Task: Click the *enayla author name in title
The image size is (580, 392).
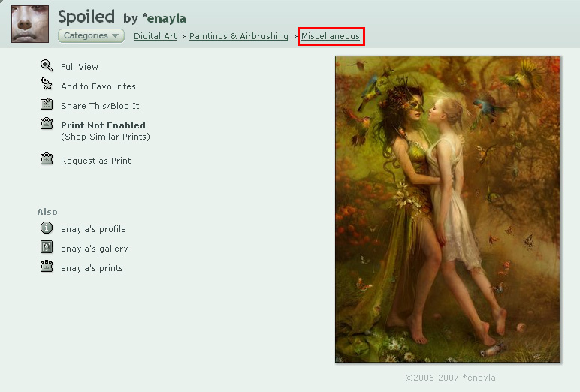Action: (x=165, y=18)
